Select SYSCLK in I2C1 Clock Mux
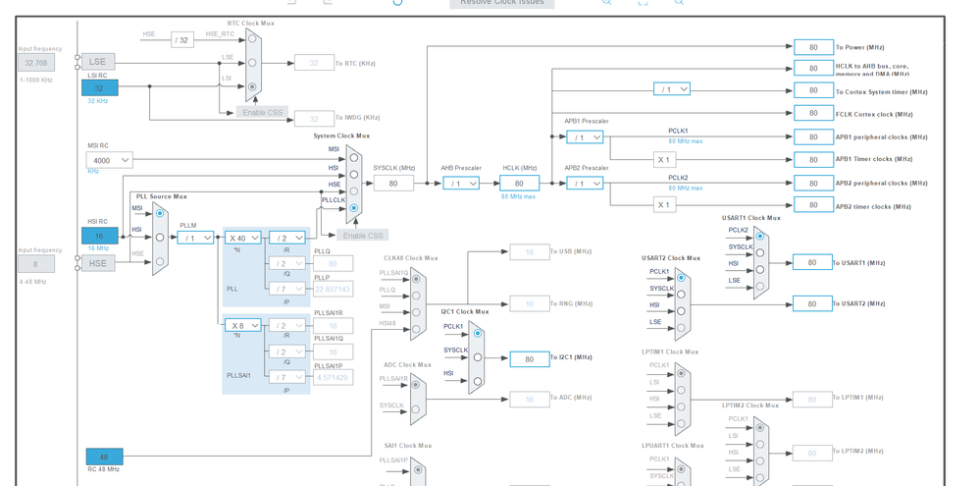The width and height of the screenshot is (980, 486). pyautogui.click(x=478, y=357)
